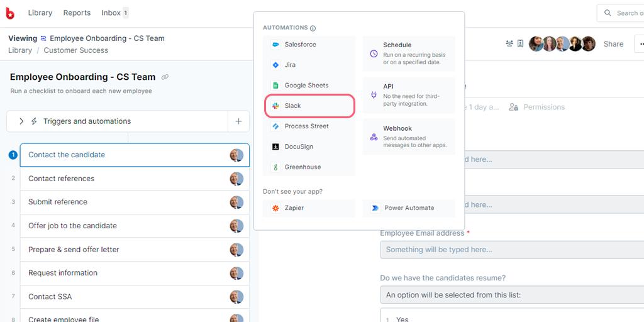Screen dimensions: 644x322
Task: Click the workflow run icon beside Viewing
Action: pos(43,38)
